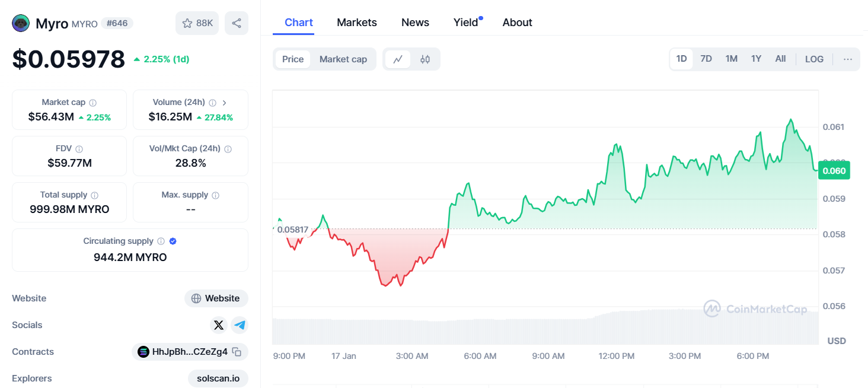This screenshot has height=388, width=868.
Task: Set chart range to 7D
Action: point(706,59)
